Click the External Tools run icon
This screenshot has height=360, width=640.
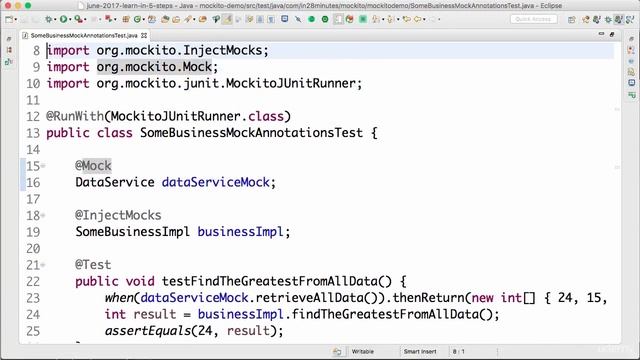point(108,19)
